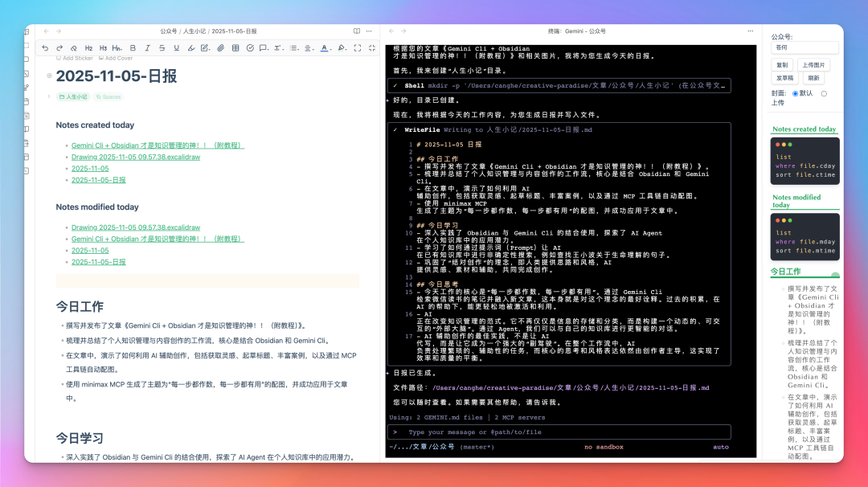This screenshot has width=868, height=487.
Task: Click Add Sticker above the title
Action: [74, 58]
